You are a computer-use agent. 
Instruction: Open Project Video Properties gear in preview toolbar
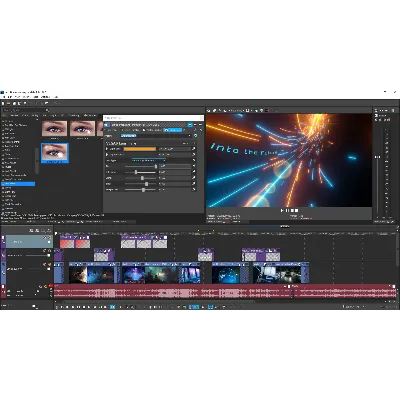(x=209, y=110)
